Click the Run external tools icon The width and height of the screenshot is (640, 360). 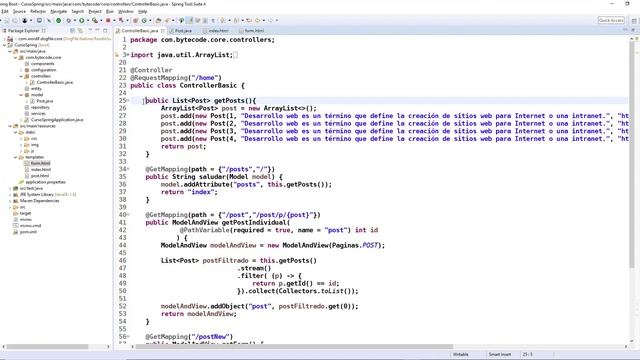pyautogui.click(x=95, y=20)
